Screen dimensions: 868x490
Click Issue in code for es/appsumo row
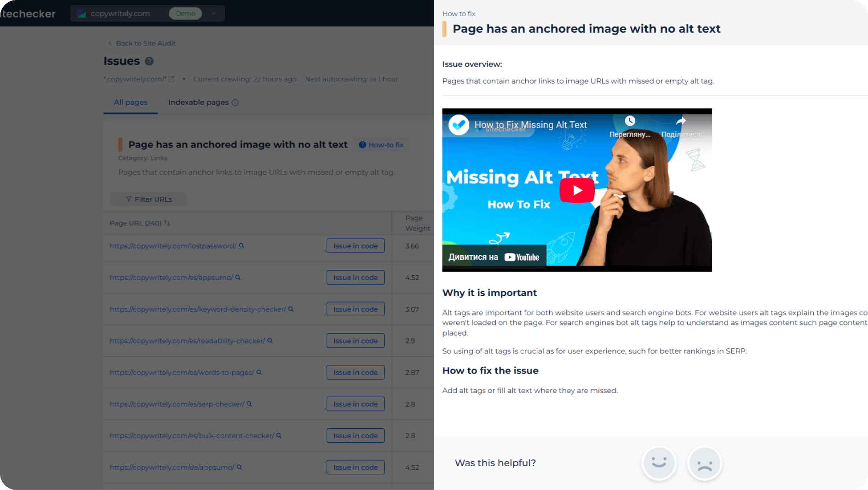coord(356,278)
